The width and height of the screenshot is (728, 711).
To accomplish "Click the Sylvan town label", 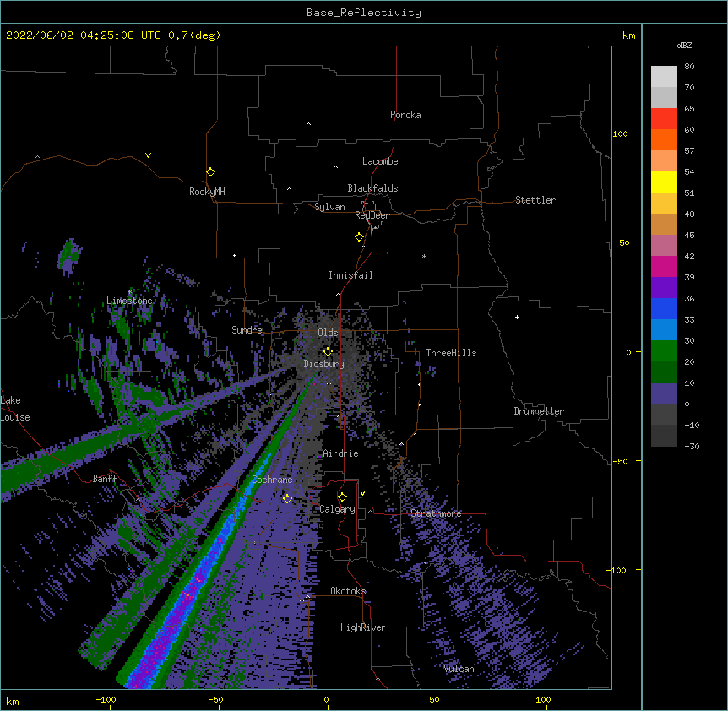I will pyautogui.click(x=329, y=207).
